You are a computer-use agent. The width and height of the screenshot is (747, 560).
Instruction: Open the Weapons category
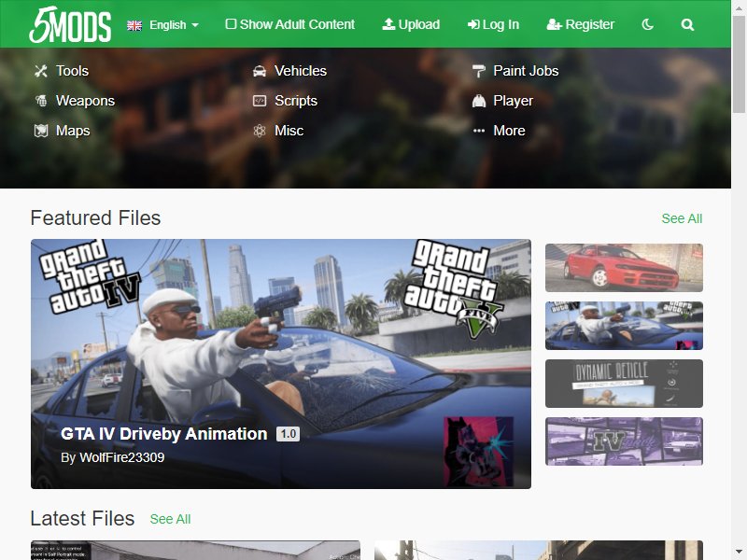(x=85, y=101)
